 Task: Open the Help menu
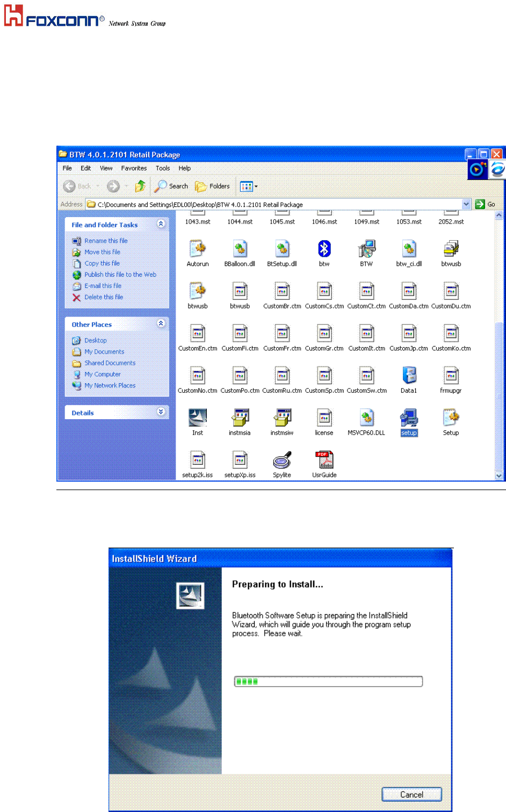(x=185, y=168)
